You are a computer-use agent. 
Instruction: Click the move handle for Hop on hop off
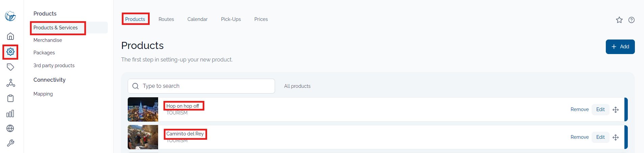[x=616, y=110]
